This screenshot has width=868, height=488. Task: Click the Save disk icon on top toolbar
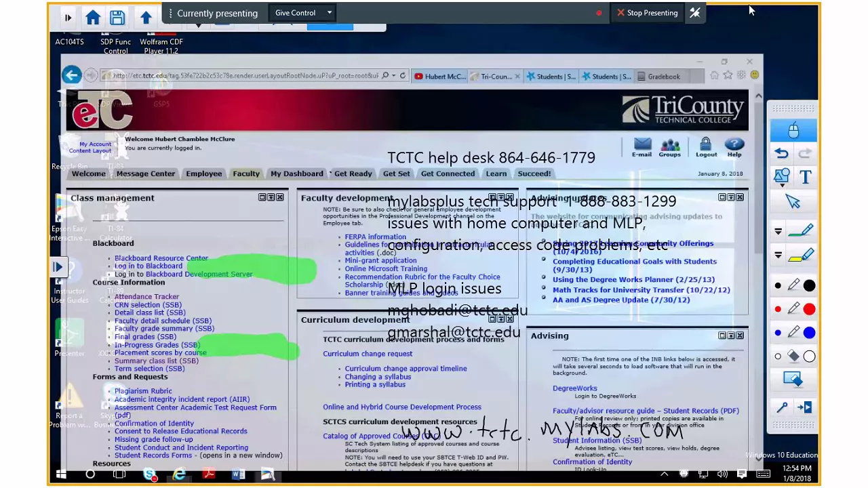pyautogui.click(x=117, y=18)
